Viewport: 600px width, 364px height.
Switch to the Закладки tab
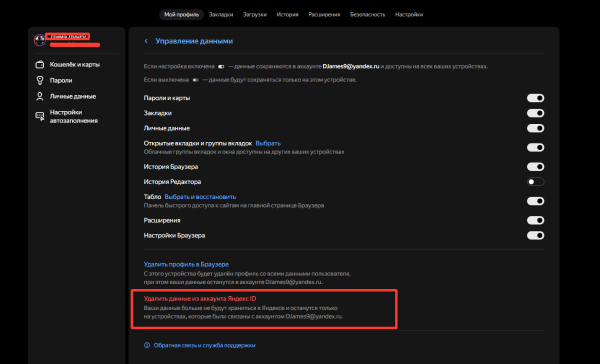(221, 15)
